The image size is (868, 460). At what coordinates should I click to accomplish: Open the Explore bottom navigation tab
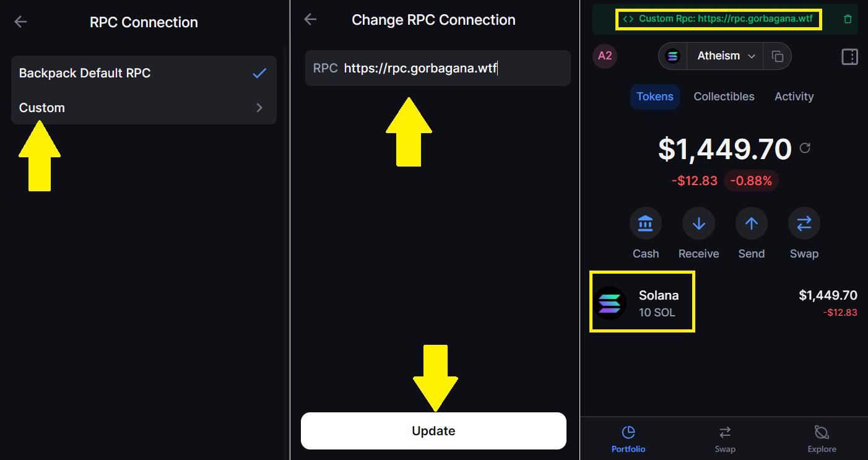(822, 439)
